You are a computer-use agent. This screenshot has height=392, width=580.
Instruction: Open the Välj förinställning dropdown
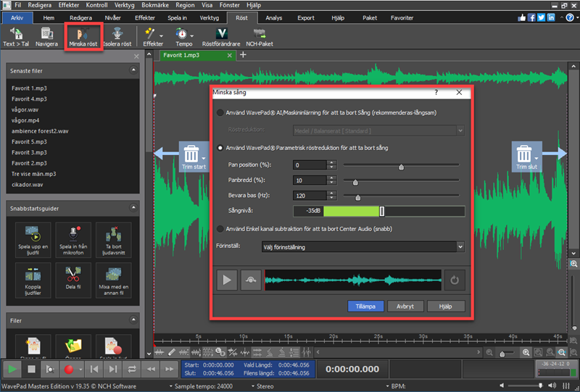point(362,246)
